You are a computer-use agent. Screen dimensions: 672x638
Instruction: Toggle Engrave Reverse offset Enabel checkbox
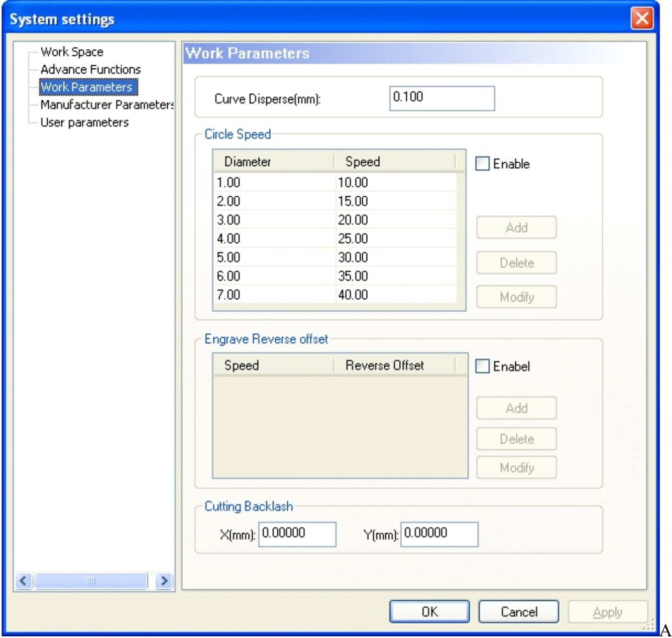point(482,366)
